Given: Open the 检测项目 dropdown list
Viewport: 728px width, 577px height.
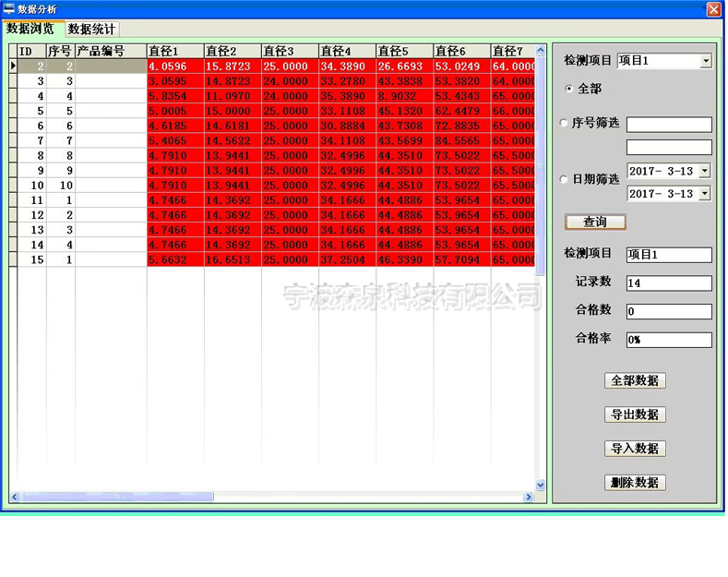Looking at the screenshot, I should click(x=706, y=61).
